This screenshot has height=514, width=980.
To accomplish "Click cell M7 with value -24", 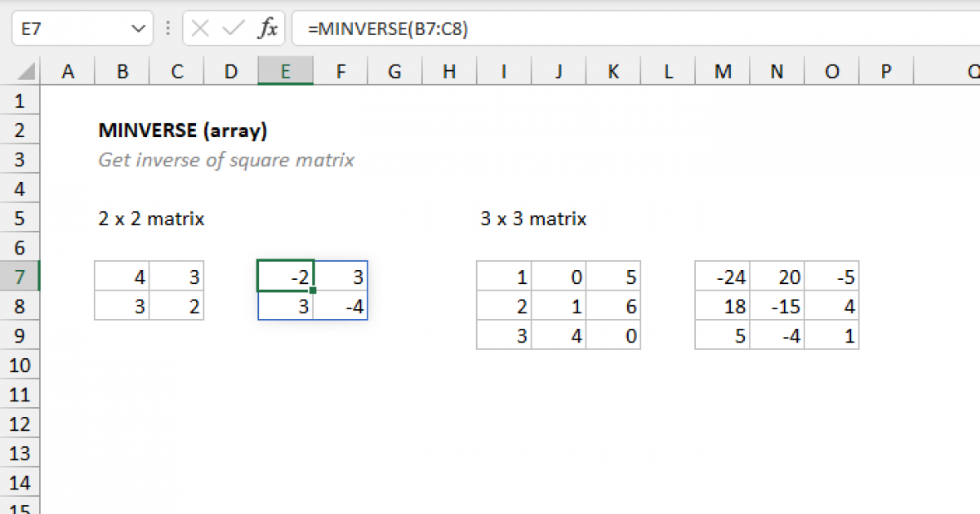I will [x=722, y=277].
